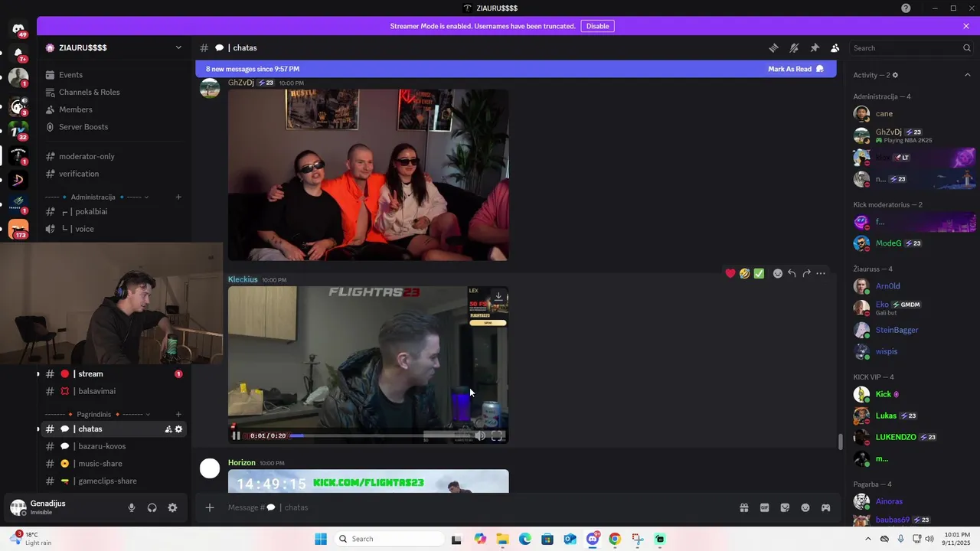The image size is (980, 551).
Task: Disable Streamer Mode
Action: (x=597, y=26)
